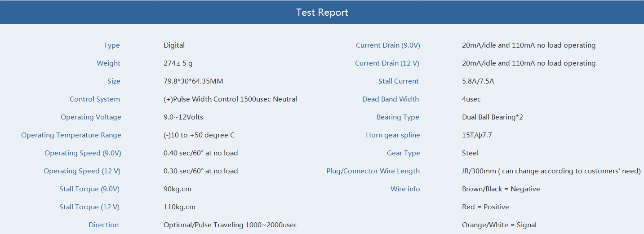The height and width of the screenshot is (234, 644).
Task: Click the Operating Temperature Range label
Action: 71,135
